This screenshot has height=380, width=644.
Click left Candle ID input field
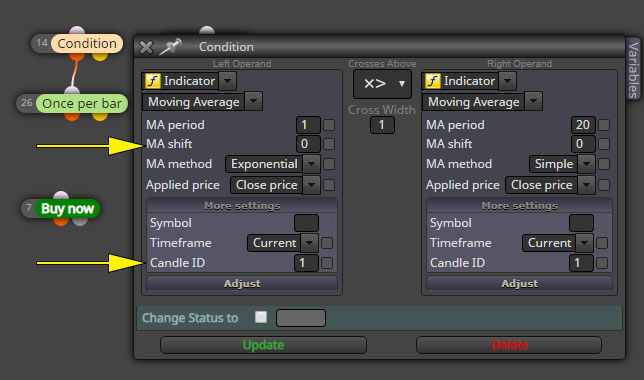click(306, 263)
